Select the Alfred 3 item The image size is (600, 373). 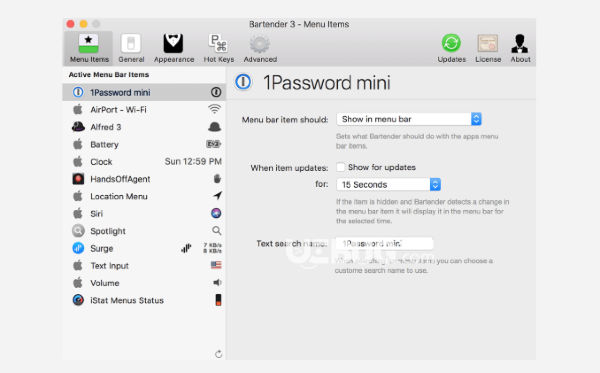(x=144, y=127)
